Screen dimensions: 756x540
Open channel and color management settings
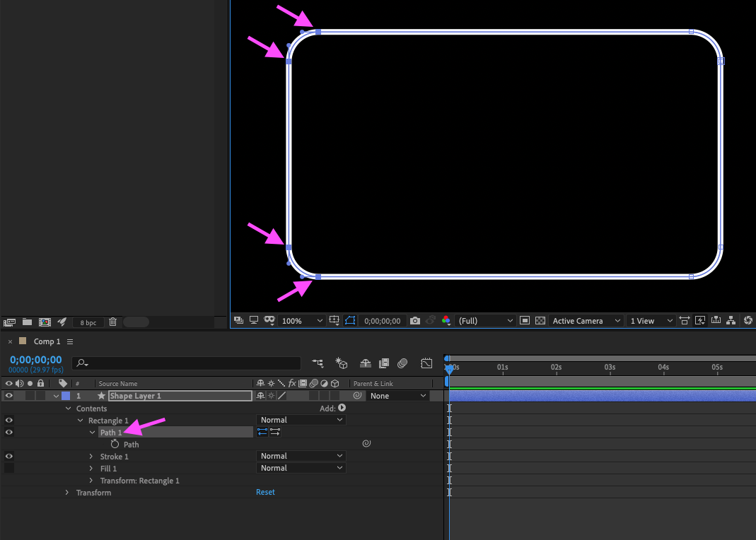pyautogui.click(x=446, y=320)
